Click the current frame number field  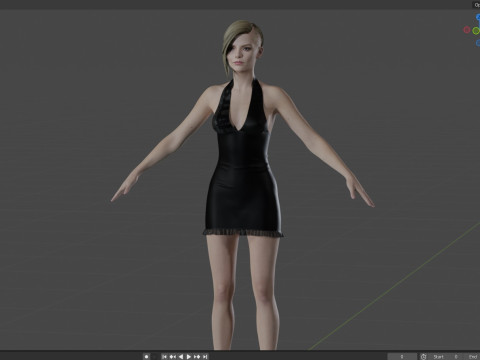point(402,357)
